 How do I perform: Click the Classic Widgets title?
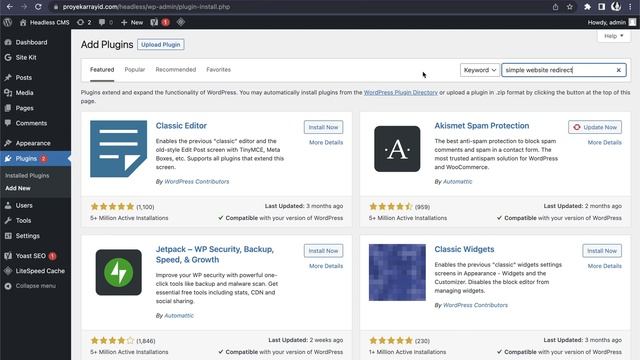464,249
